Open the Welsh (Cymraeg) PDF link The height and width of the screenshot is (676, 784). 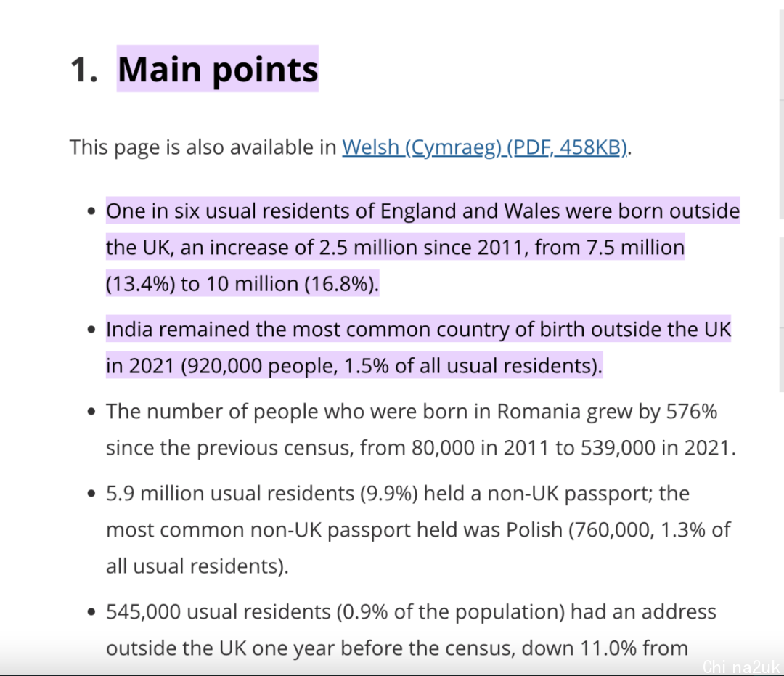click(485, 147)
